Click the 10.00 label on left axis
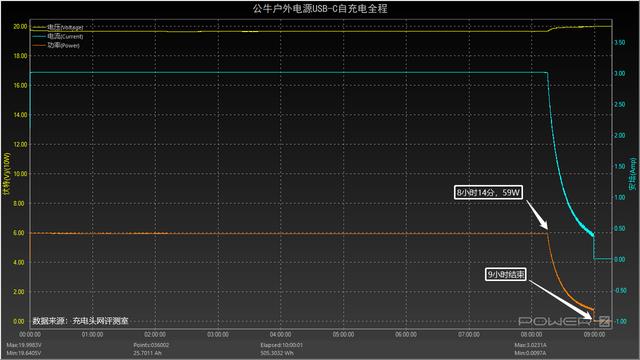The image size is (640, 360). (x=20, y=174)
